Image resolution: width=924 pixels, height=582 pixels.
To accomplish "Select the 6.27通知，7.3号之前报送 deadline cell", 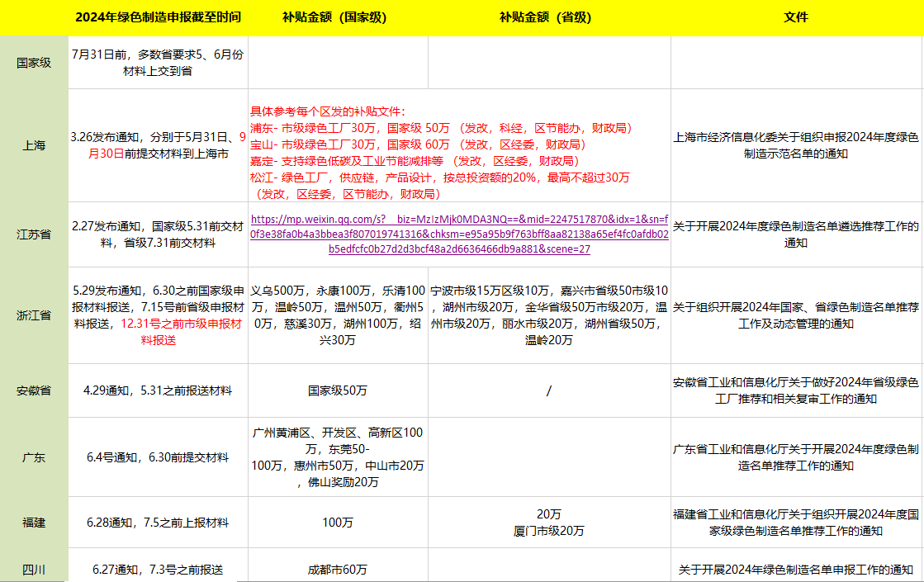I will click(158, 570).
